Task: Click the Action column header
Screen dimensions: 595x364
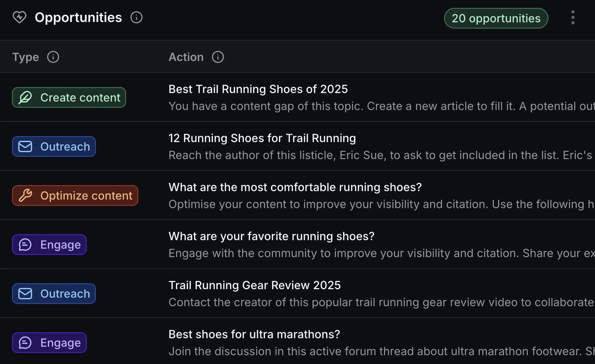Action: [186, 57]
